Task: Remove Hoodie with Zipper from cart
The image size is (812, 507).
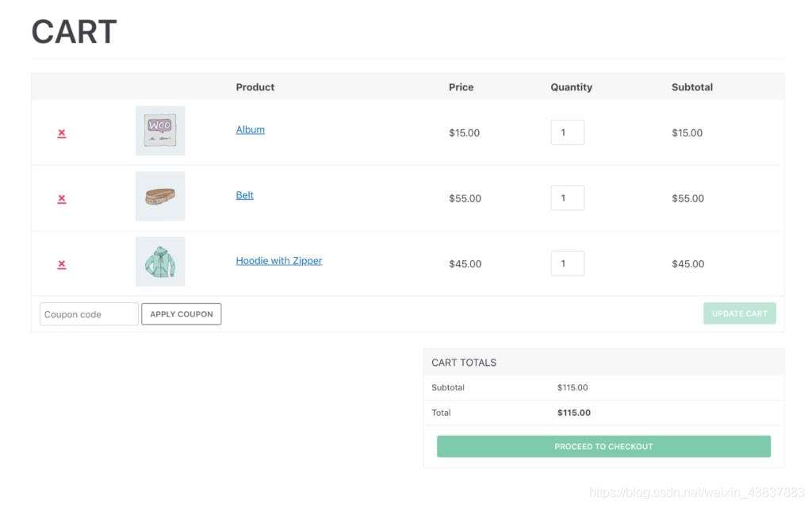Action: point(62,264)
